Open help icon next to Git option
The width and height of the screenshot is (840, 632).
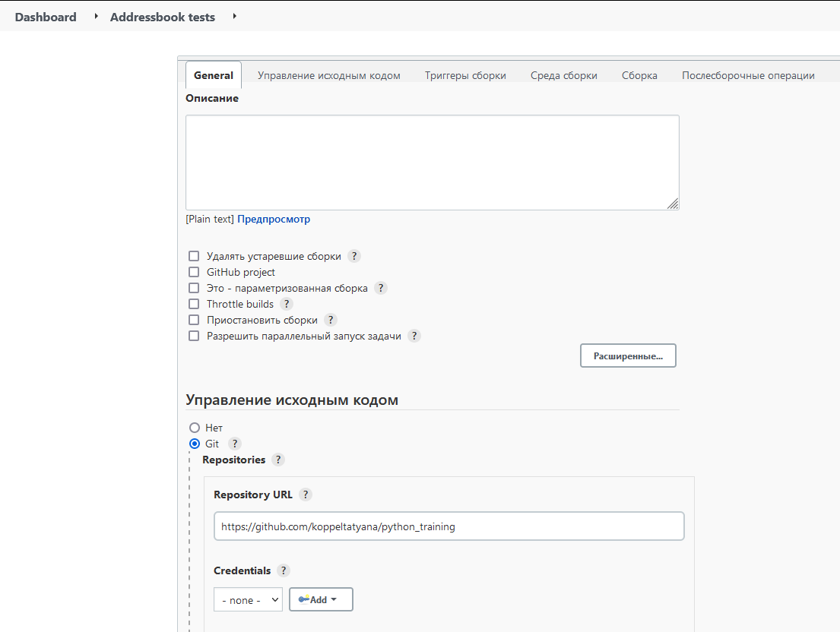234,444
